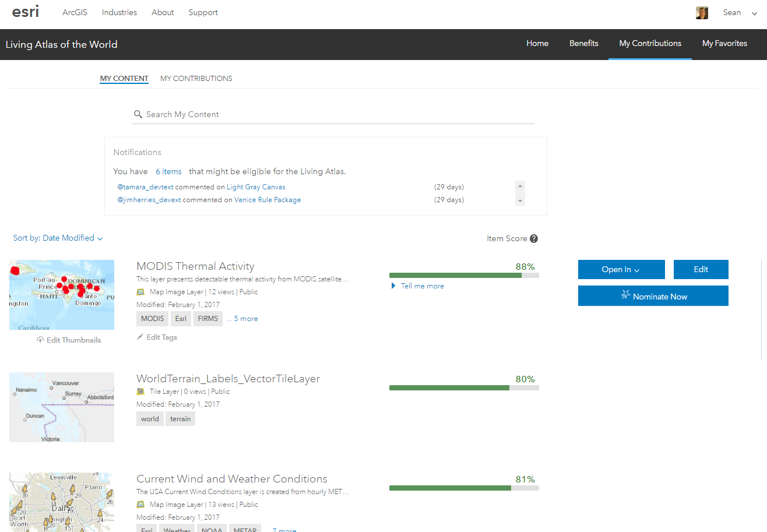Focus the Search My Content field
The width and height of the screenshot is (767, 532).
pos(338,115)
